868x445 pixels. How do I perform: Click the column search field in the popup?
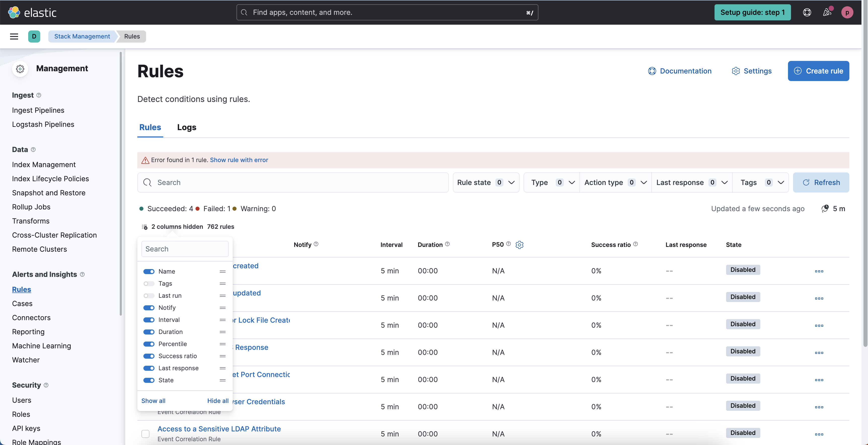(185, 249)
